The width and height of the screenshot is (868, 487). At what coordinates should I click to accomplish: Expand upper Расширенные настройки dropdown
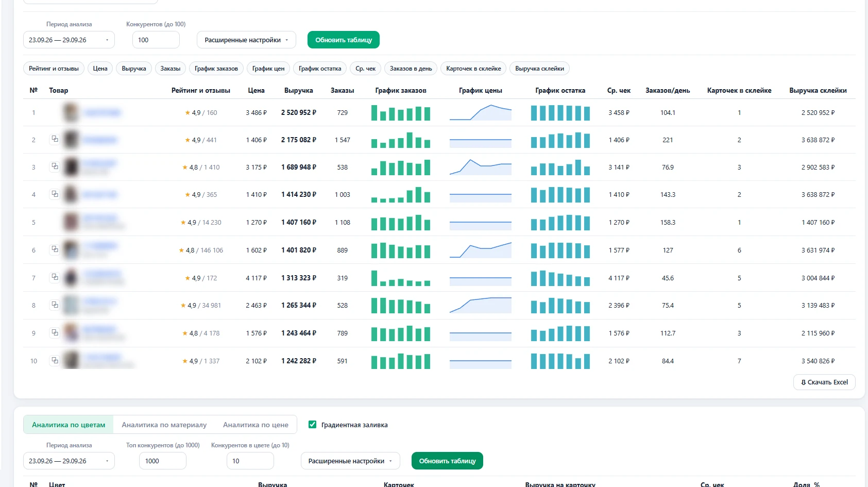[x=246, y=40]
